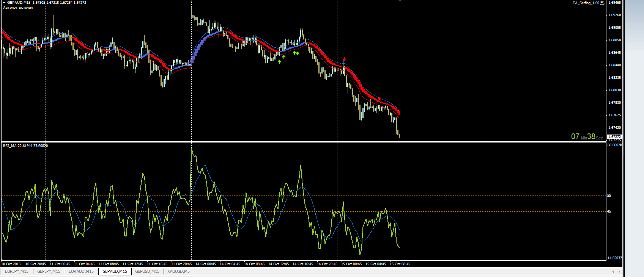Click the '11 Oct 12:45' time label
This screenshot has width=644, height=277.
pos(133,264)
